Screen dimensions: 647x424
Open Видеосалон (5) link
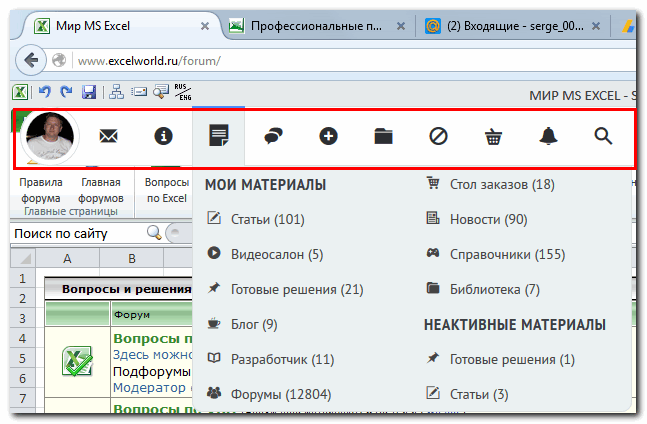tap(277, 254)
